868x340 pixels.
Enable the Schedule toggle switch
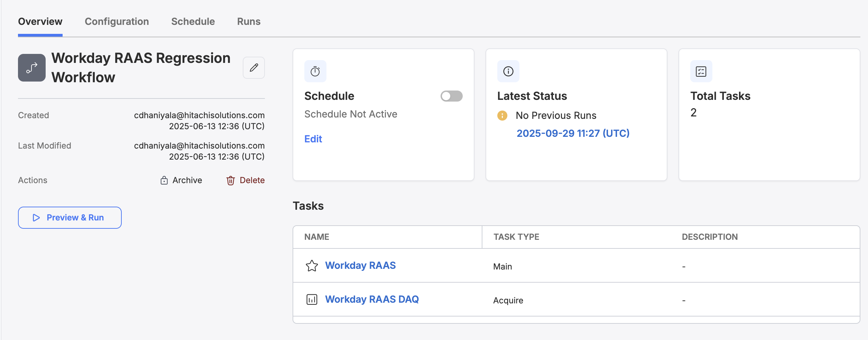click(x=452, y=96)
